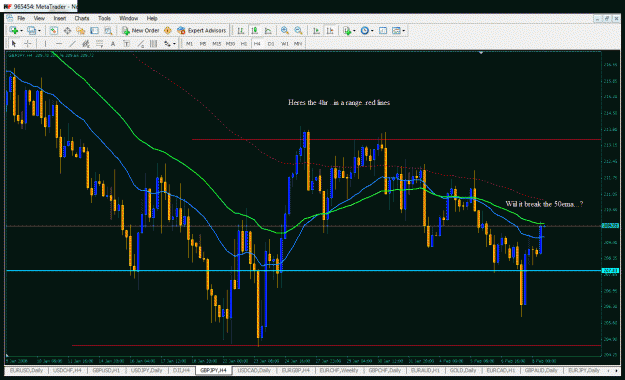Open the EURCHF,Weekly chart tab
The image size is (625, 380).
339,370
